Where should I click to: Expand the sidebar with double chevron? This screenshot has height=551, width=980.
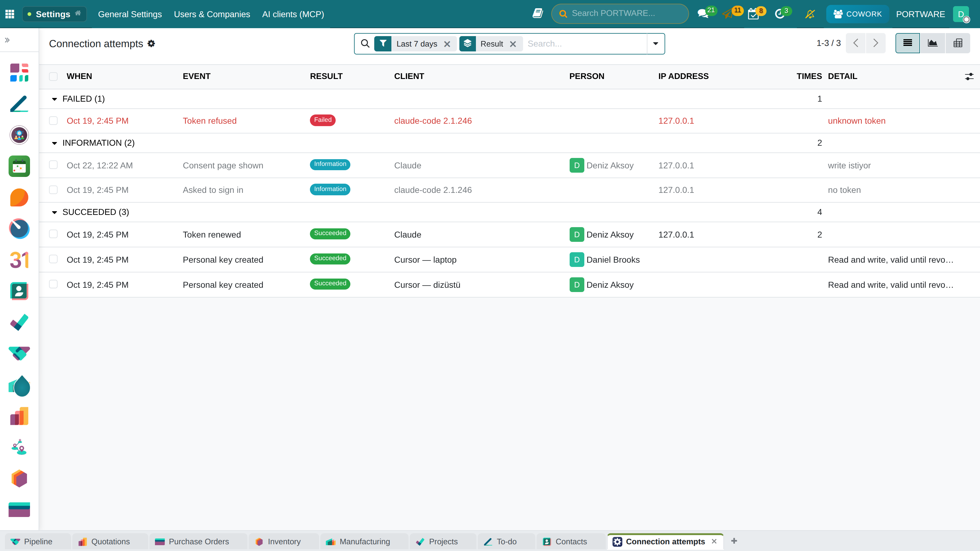pyautogui.click(x=7, y=40)
